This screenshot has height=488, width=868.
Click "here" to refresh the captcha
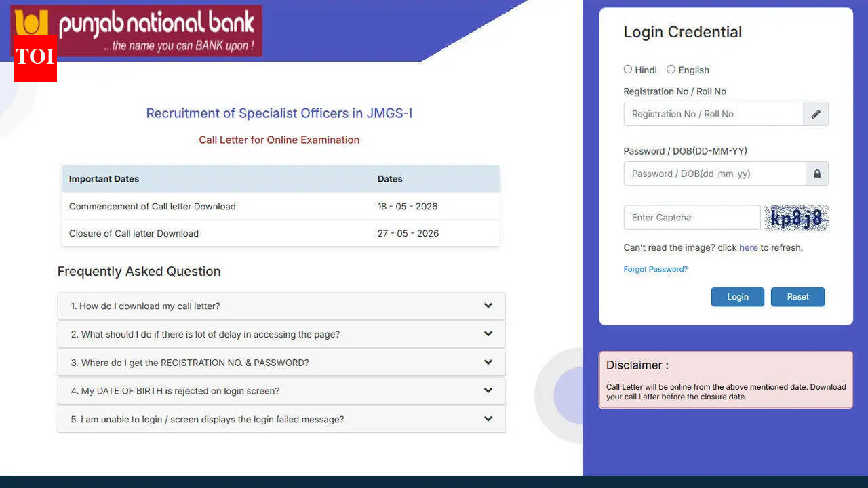[749, 247]
